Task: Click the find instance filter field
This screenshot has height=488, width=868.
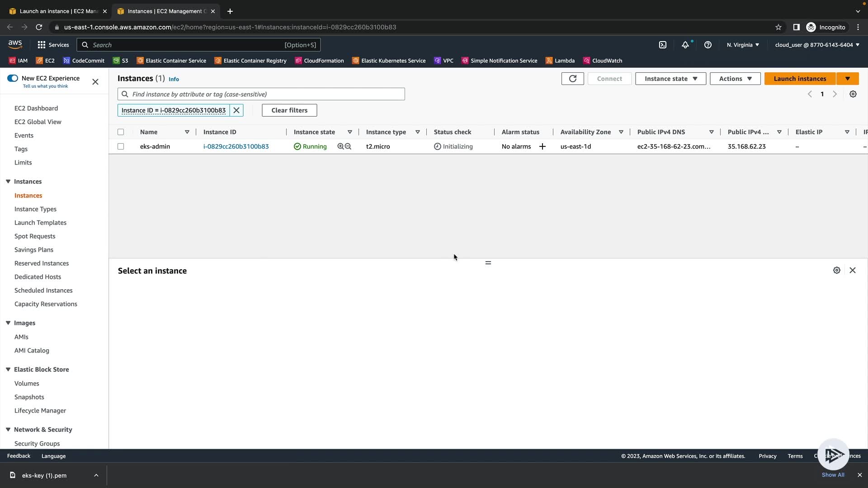Action: (267, 94)
